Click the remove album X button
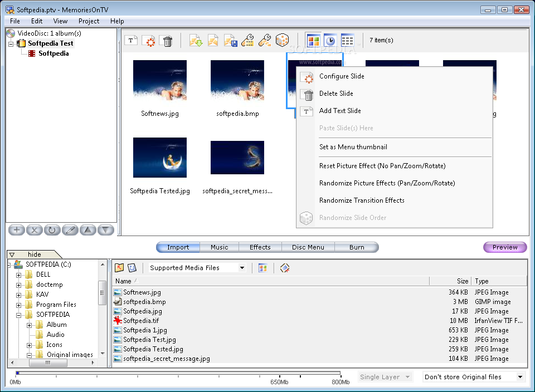Viewport: 535px width, 392px height. pos(34,230)
